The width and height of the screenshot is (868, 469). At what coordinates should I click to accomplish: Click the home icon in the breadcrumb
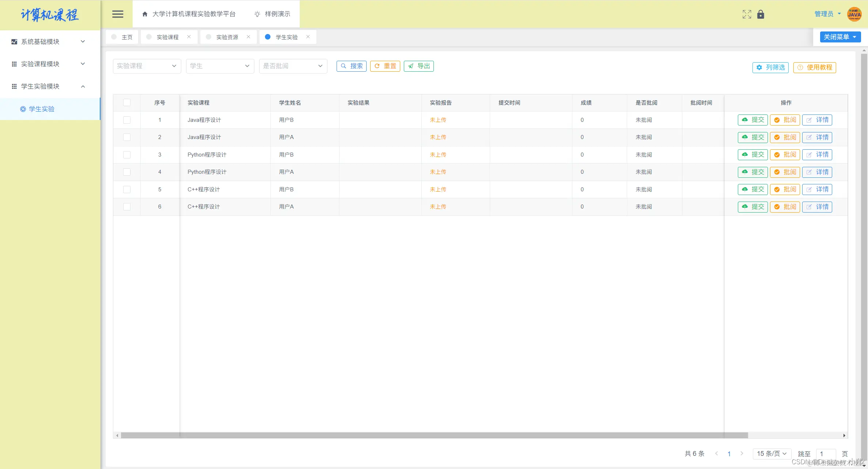click(145, 14)
